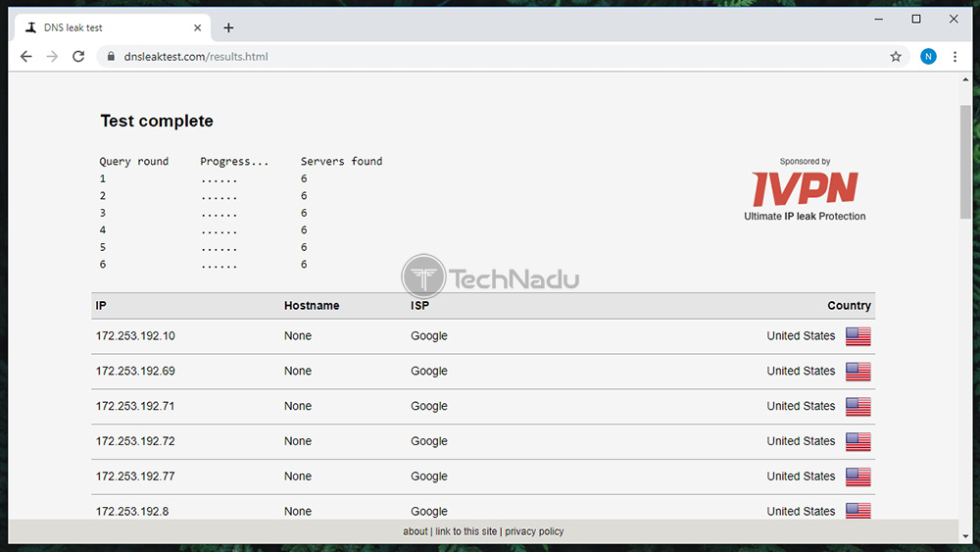Open the about link in footer

tap(415, 531)
